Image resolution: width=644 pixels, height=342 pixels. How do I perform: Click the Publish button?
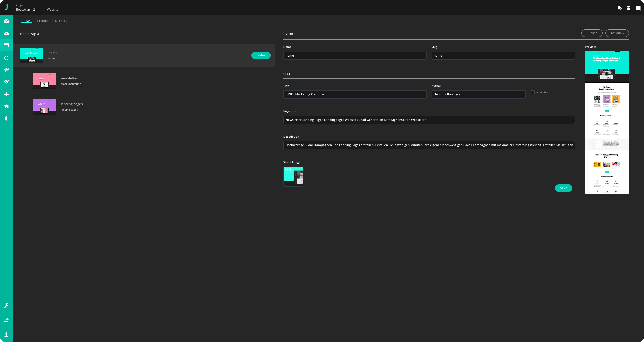pos(592,33)
